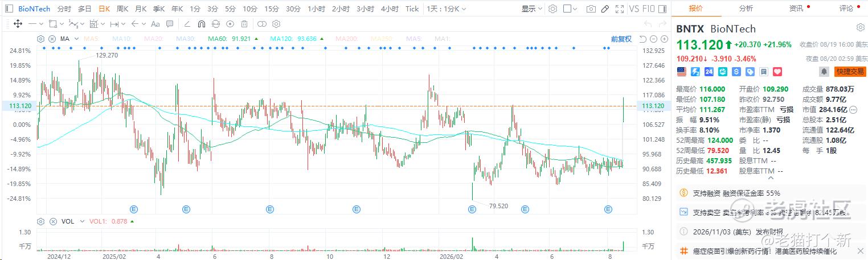Image resolution: width=868 pixels, height=260 pixels.
Task: Select the straight line drawing tool
Action: pos(32,24)
